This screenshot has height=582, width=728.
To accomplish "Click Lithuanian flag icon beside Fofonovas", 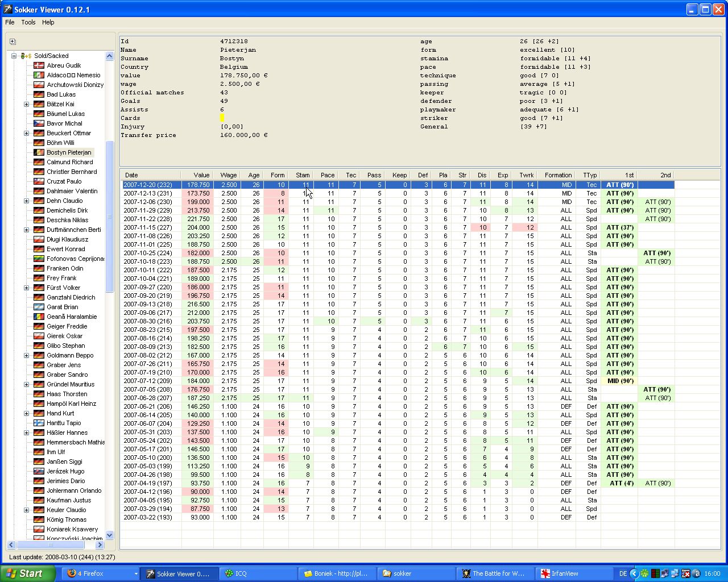I will tap(39, 259).
